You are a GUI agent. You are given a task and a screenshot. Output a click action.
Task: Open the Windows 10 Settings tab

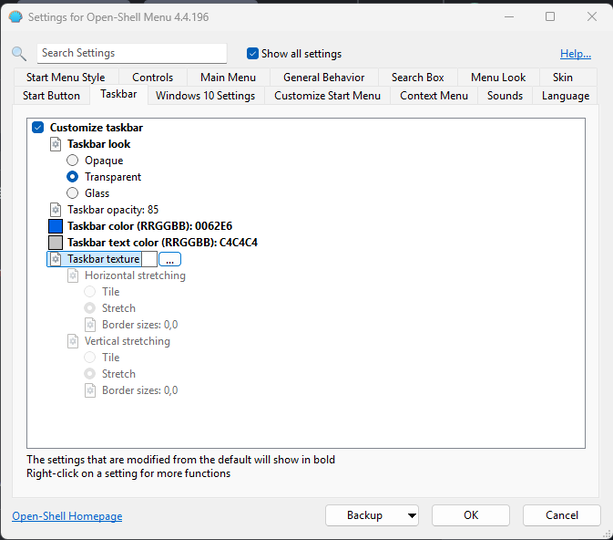click(x=205, y=96)
